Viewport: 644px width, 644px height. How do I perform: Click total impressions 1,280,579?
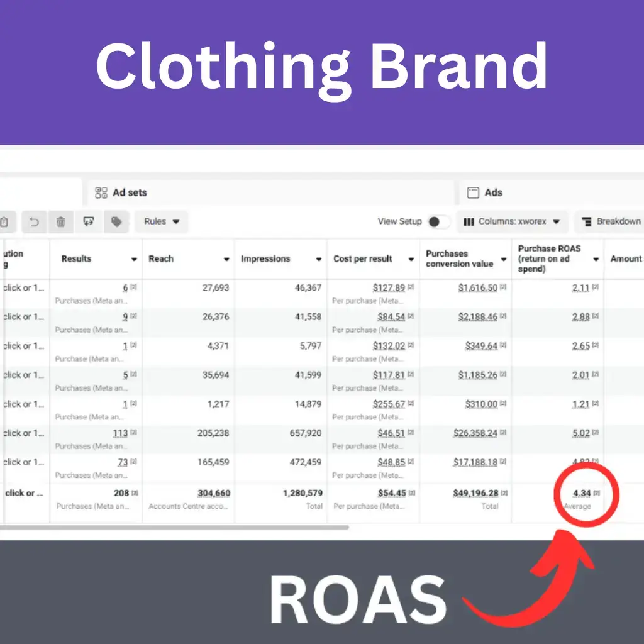coord(303,493)
